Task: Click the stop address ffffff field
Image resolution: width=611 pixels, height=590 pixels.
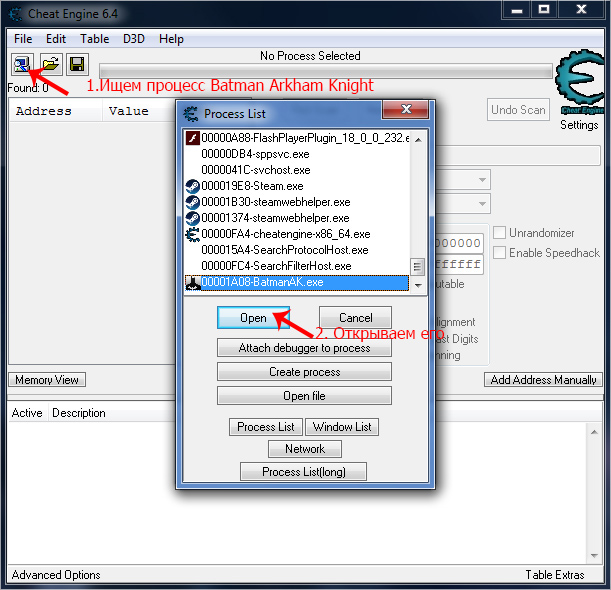Action: (x=459, y=265)
